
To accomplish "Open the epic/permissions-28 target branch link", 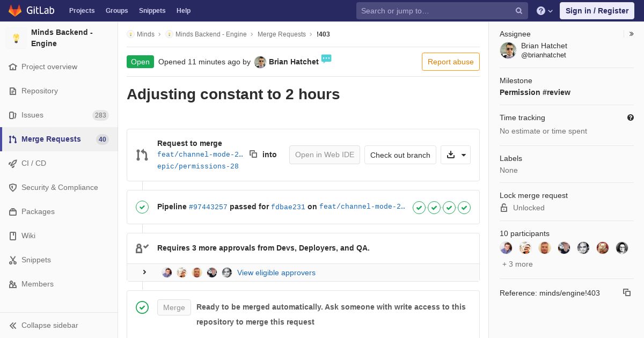I will pos(198,166).
